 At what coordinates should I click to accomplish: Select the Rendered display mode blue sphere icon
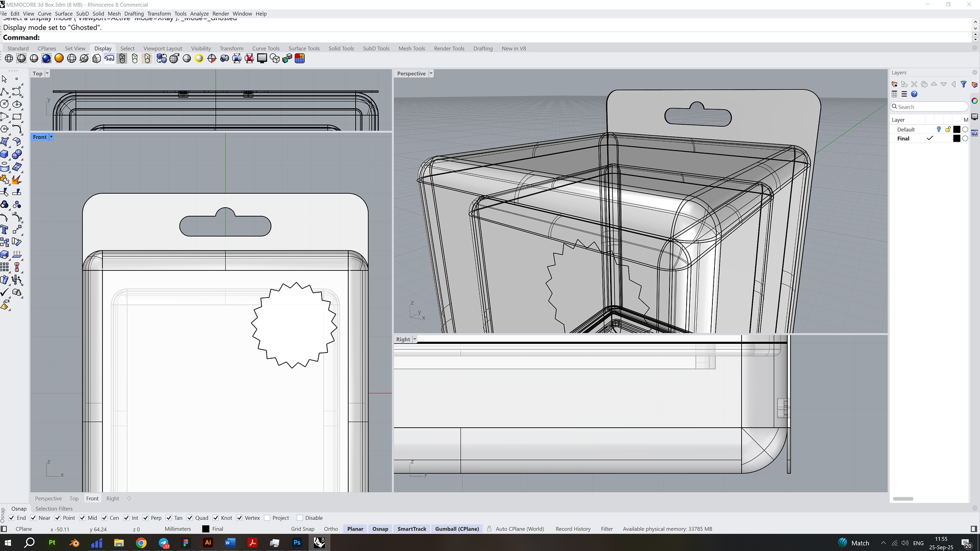pyautogui.click(x=46, y=58)
